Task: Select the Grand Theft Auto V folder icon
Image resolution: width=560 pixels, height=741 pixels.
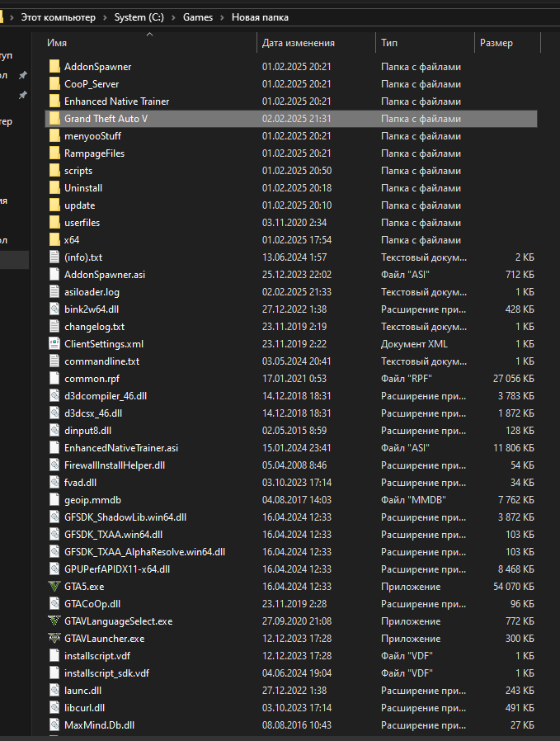Action: pos(54,119)
